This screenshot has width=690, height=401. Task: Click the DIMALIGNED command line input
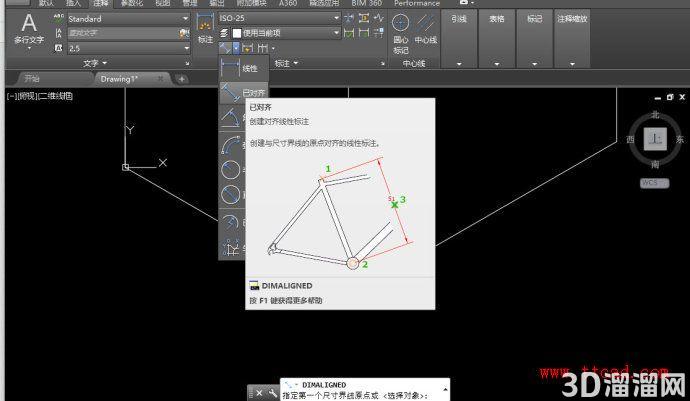tap(365, 390)
